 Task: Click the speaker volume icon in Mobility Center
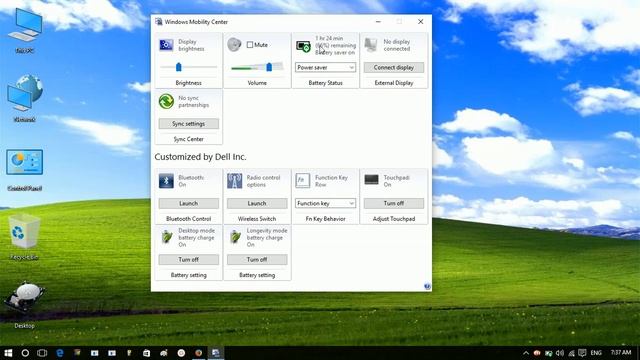click(x=234, y=44)
